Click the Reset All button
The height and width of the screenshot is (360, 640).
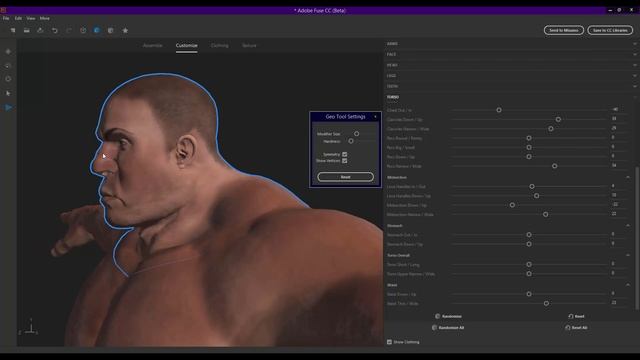point(576,327)
